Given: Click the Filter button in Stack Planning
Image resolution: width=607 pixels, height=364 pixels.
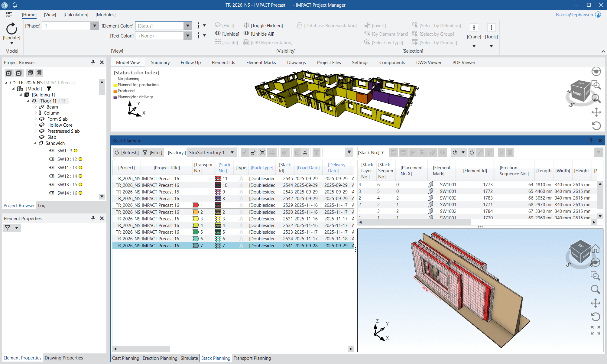Looking at the screenshot, I should click(153, 152).
